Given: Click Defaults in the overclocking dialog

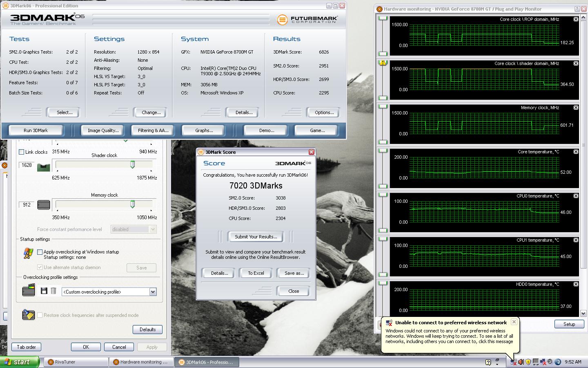Looking at the screenshot, I should tap(147, 330).
